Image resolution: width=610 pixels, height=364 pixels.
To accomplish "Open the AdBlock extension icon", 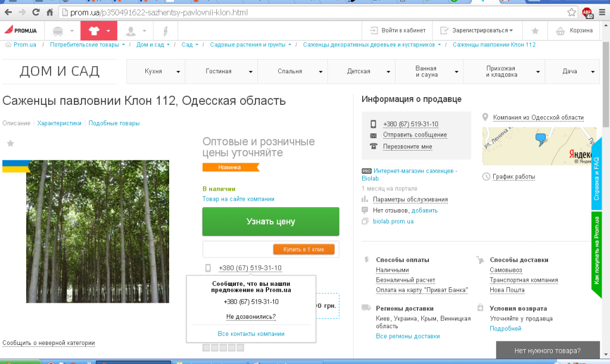I will point(587,13).
